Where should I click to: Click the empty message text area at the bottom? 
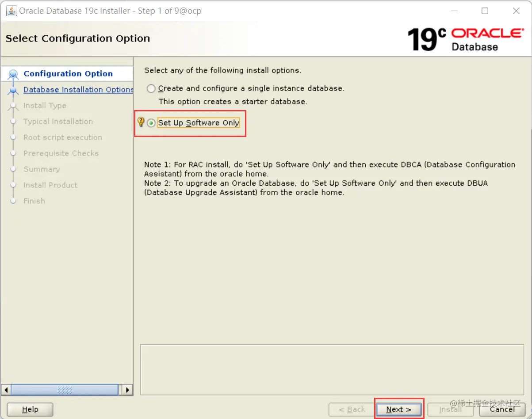(332, 369)
